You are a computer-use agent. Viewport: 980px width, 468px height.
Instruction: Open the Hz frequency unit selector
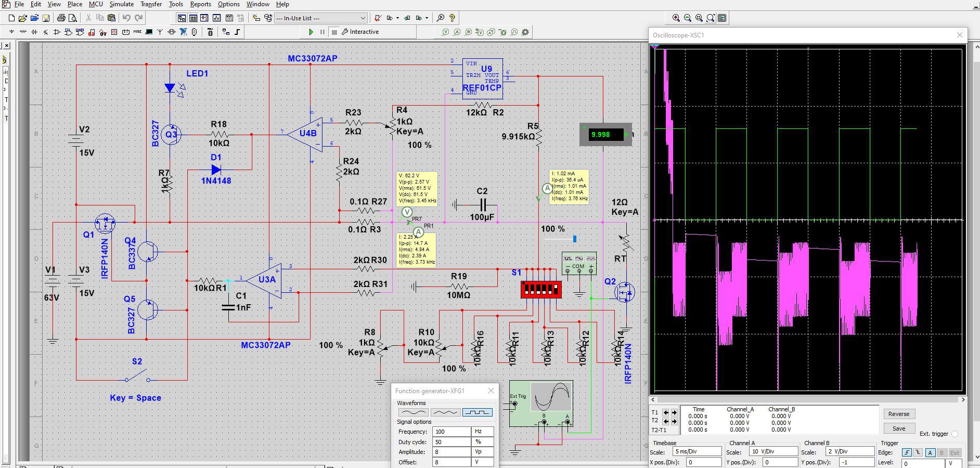click(482, 432)
